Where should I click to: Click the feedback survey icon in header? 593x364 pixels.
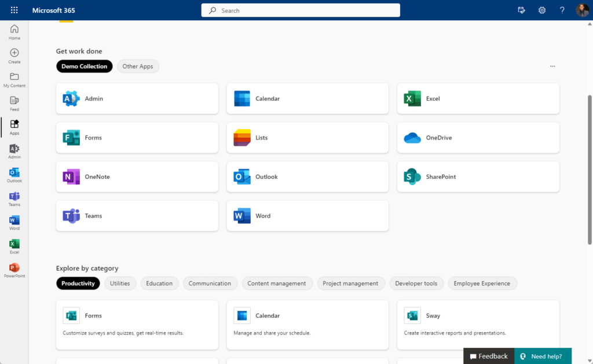[x=522, y=10]
